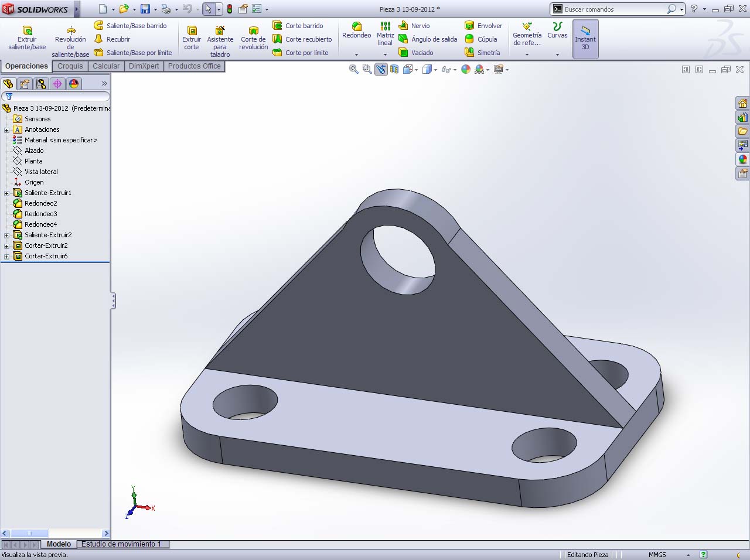Open the Calcular tab
This screenshot has width=750, height=560.
tap(106, 66)
